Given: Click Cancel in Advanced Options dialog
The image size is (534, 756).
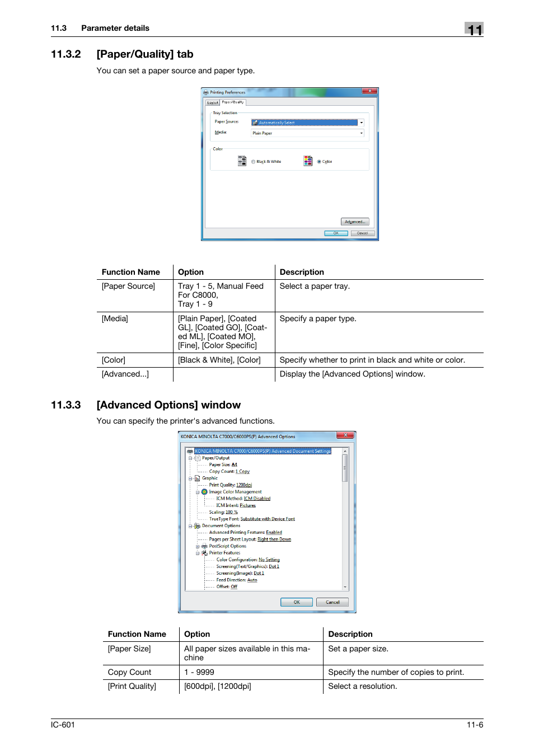Looking at the screenshot, I should (x=332, y=602).
